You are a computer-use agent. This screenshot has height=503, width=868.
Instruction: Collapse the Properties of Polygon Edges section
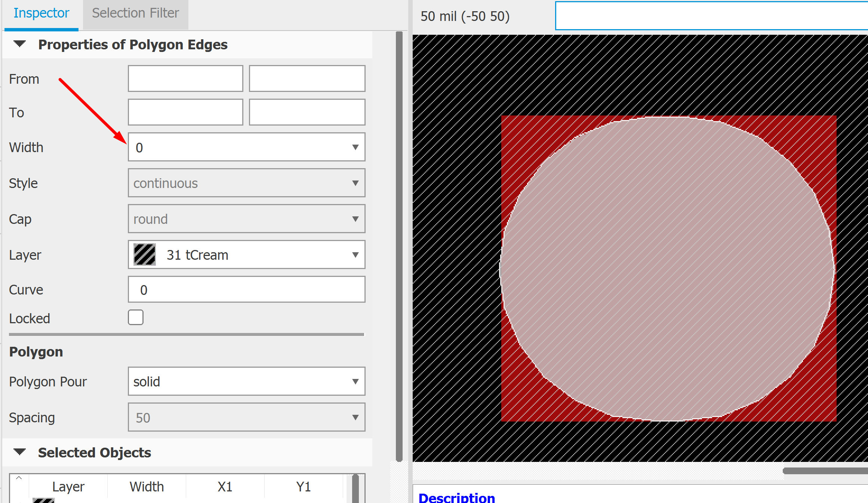coord(19,44)
